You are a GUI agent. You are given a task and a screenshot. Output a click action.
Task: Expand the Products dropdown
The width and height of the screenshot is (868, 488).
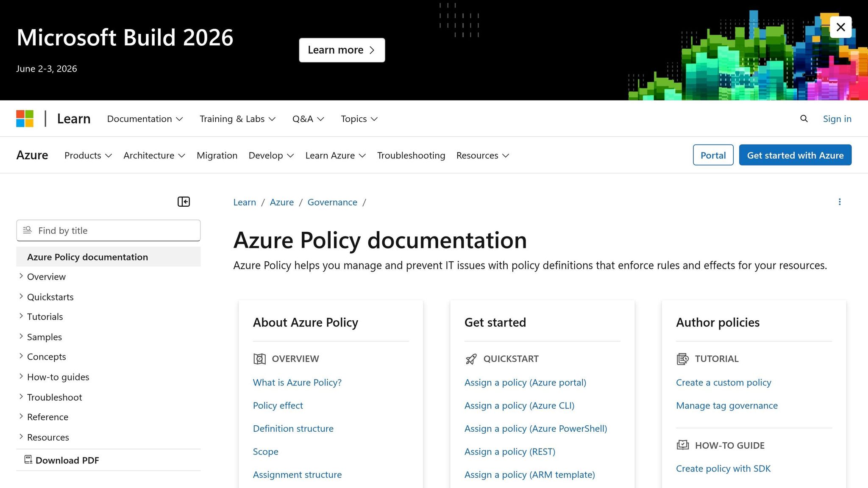pyautogui.click(x=88, y=155)
